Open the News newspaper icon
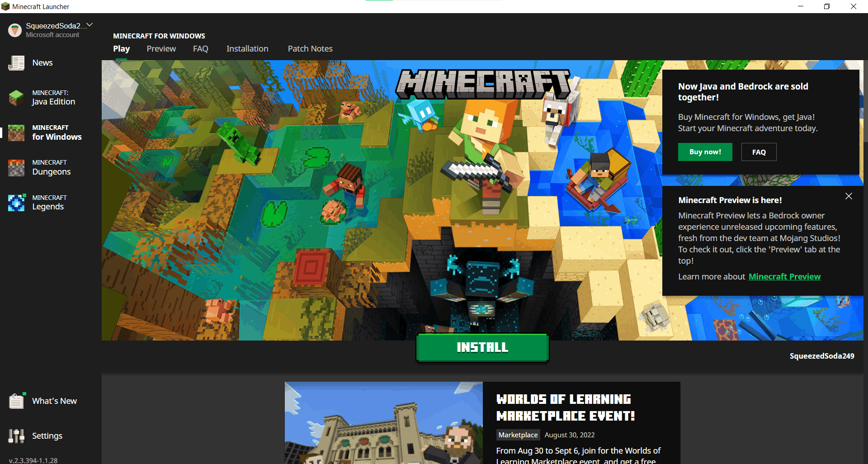The image size is (868, 464). pyautogui.click(x=16, y=63)
